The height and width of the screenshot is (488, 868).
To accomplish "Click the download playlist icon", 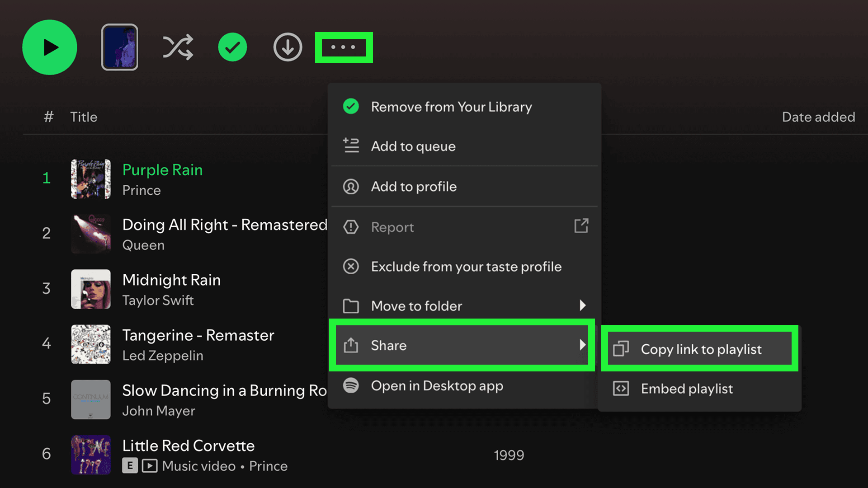I will tap(288, 47).
